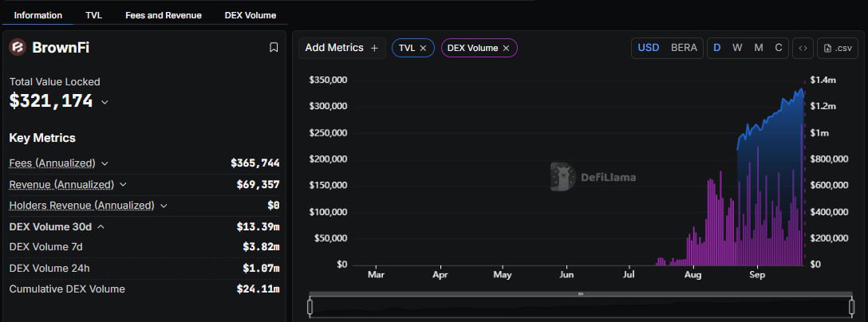
Task: Click the BrownFi protocol name
Action: click(x=61, y=48)
